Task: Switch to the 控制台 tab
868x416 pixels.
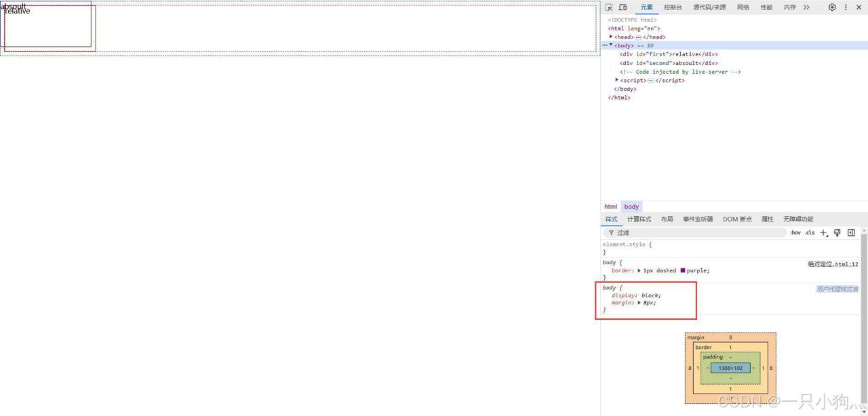Action: coord(673,7)
